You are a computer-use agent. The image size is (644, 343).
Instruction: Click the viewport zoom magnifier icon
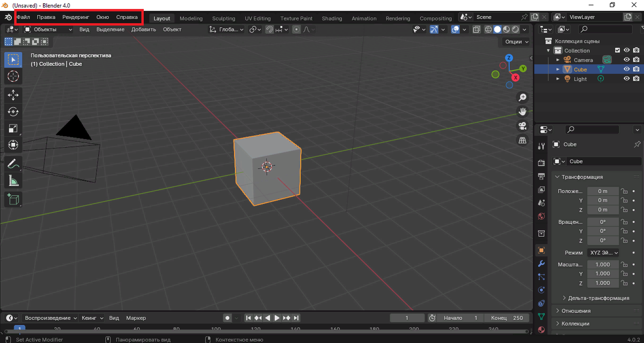pyautogui.click(x=522, y=97)
